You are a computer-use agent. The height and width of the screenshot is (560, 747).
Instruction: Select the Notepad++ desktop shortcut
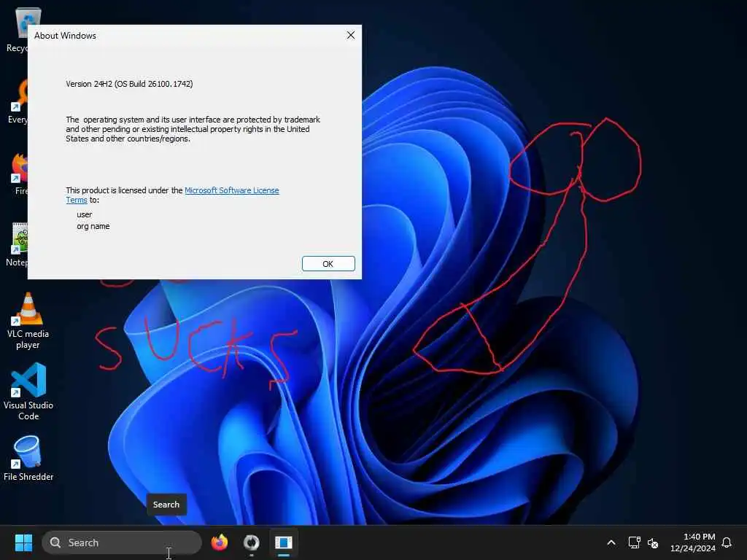(x=18, y=244)
